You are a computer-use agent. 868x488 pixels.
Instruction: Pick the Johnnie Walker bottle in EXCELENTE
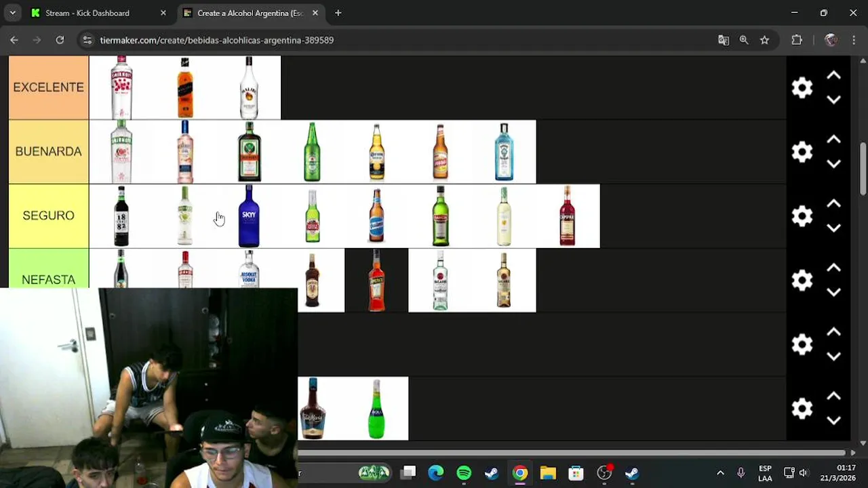185,88
